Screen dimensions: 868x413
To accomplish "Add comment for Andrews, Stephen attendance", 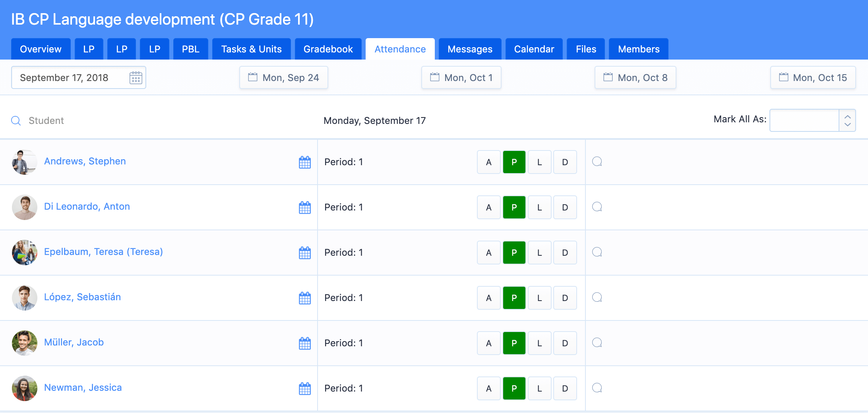I will point(597,162).
